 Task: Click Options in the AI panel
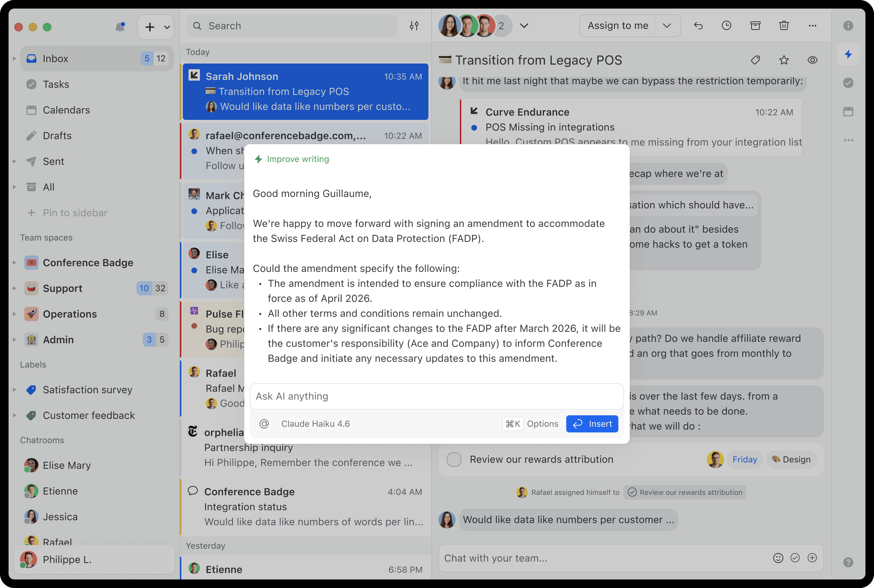coord(542,424)
